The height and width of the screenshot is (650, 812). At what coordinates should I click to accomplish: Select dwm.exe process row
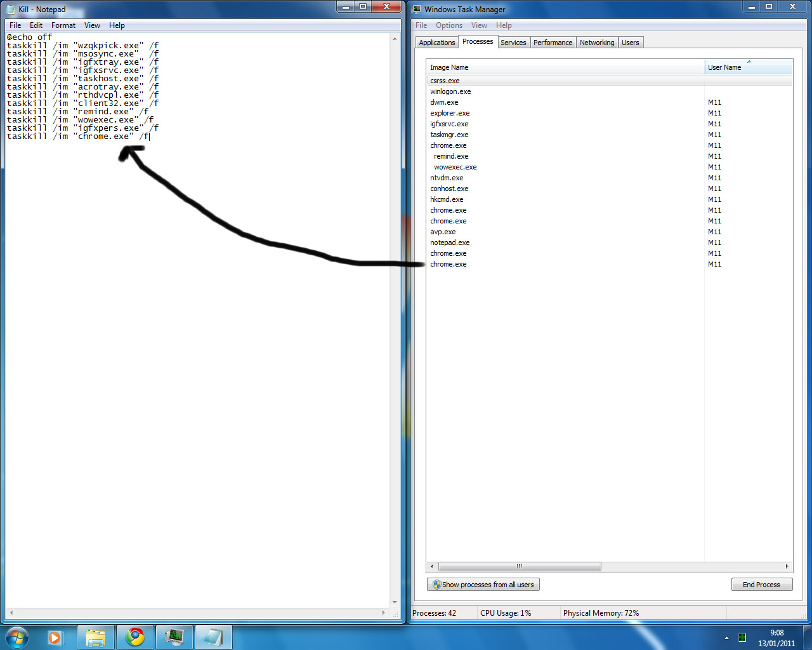tap(609, 102)
